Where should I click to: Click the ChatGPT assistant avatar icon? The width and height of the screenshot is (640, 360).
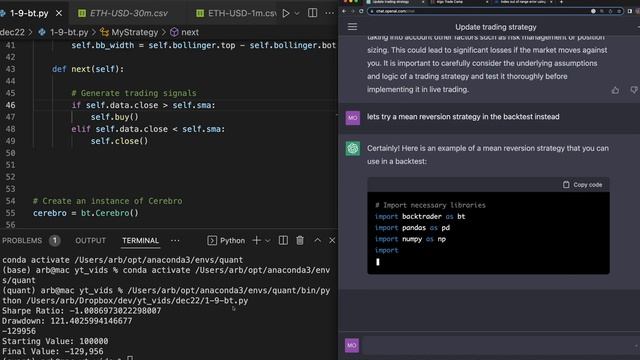(353, 149)
